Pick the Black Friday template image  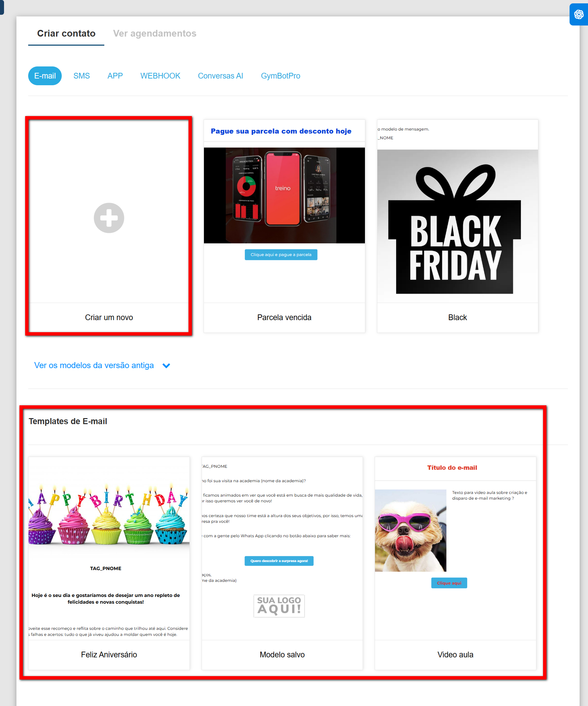[x=457, y=226]
